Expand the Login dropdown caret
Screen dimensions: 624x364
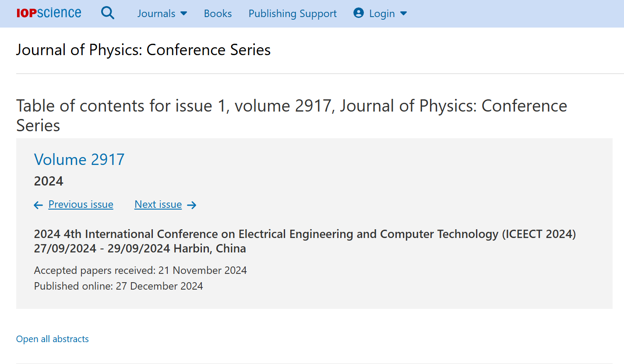[x=404, y=14]
